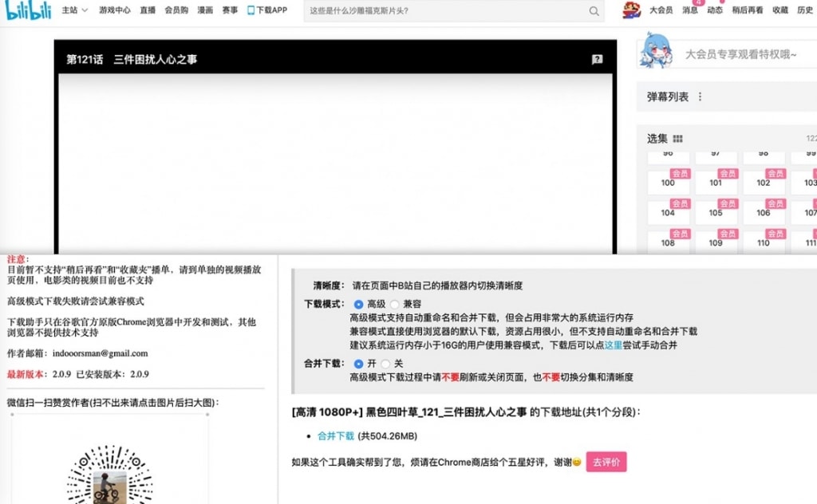This screenshot has height=504, width=817.
Task: Select episode 110 in 选集
Action: click(x=764, y=242)
